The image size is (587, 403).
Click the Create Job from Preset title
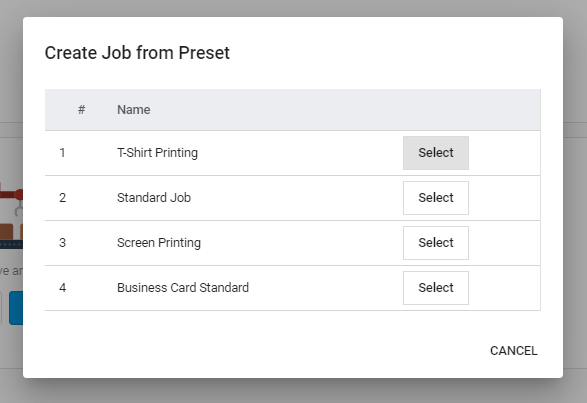click(137, 52)
